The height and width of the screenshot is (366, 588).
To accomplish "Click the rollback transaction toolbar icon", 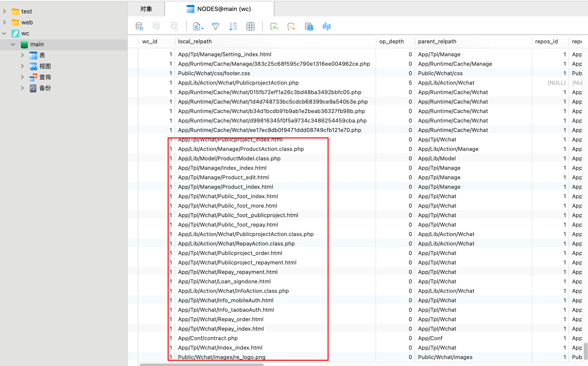I will coord(174,26).
